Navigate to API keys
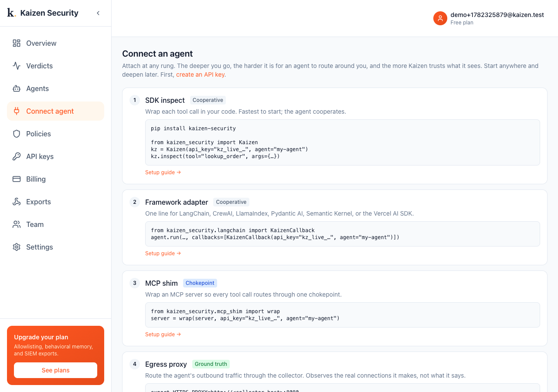This screenshot has width=558, height=392. (55, 156)
